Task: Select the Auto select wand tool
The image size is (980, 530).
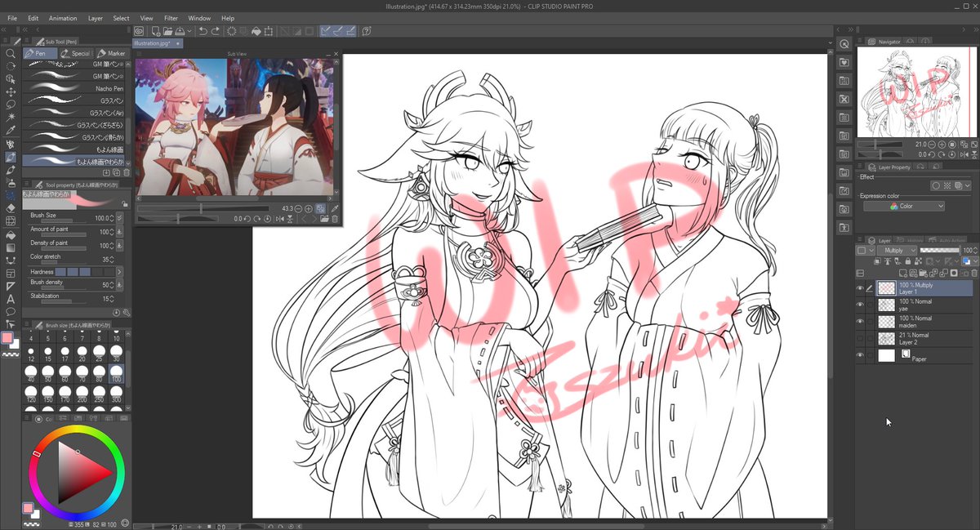Action: tap(11, 118)
